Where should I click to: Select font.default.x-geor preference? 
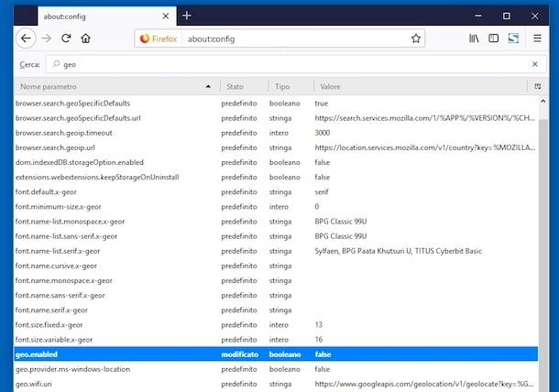coord(276,192)
